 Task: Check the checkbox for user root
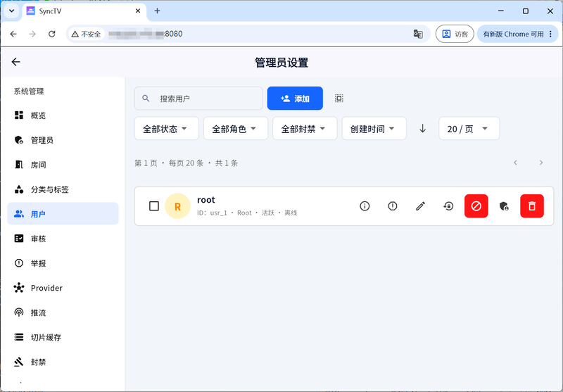pyautogui.click(x=154, y=206)
